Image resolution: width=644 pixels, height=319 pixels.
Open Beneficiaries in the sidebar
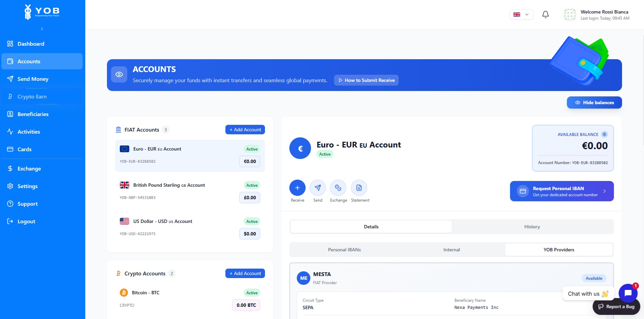point(33,114)
